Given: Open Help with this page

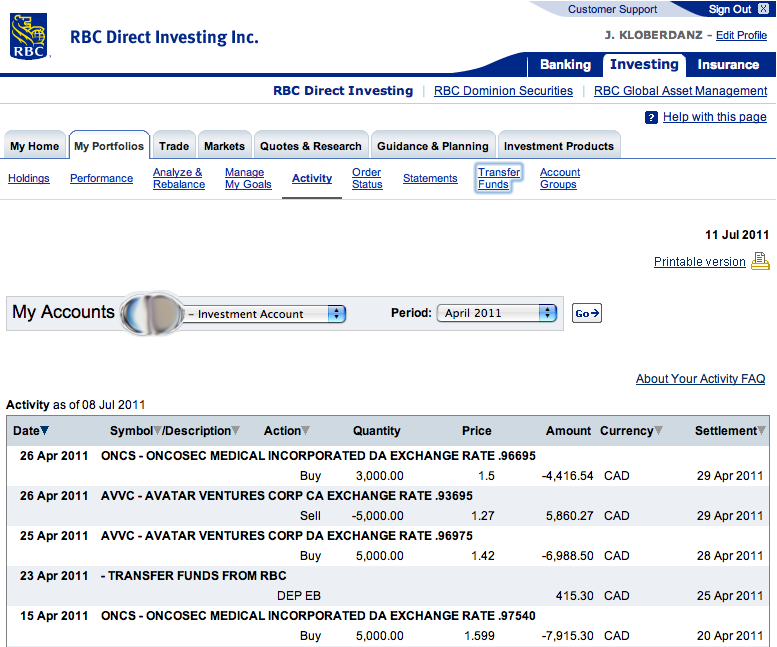Looking at the screenshot, I should [715, 117].
